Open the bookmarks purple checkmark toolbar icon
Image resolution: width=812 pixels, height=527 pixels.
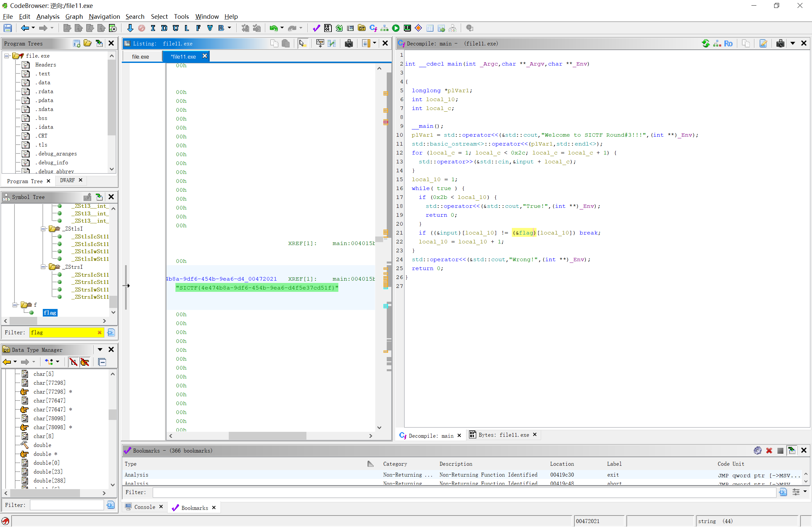316,28
